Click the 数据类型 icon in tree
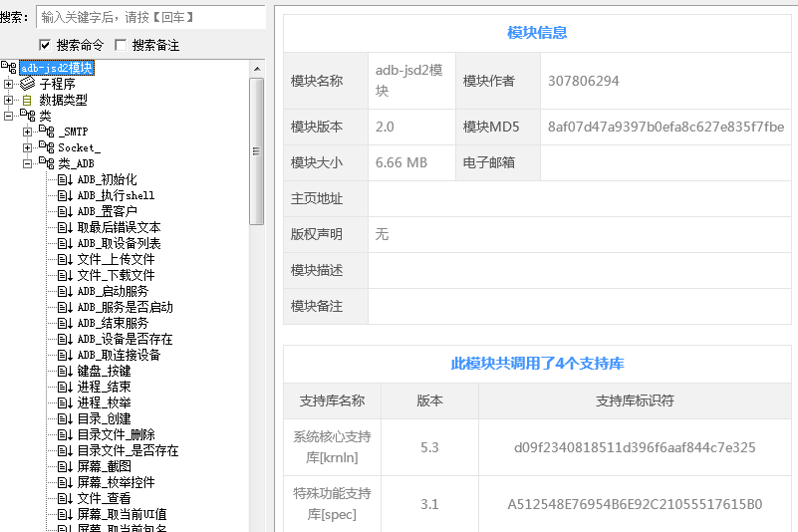 [x=27, y=100]
